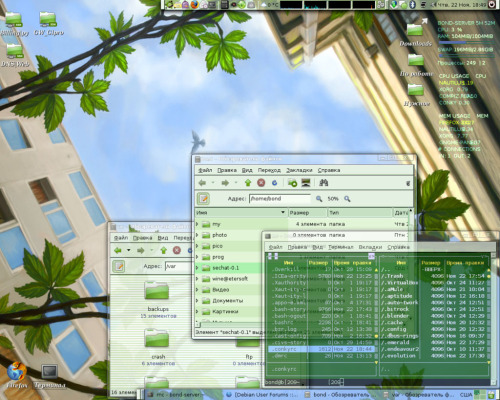Viewport: 500px width, 400px height.
Task: Open back-history dropdown arrow in bond browser
Action: 213,183
